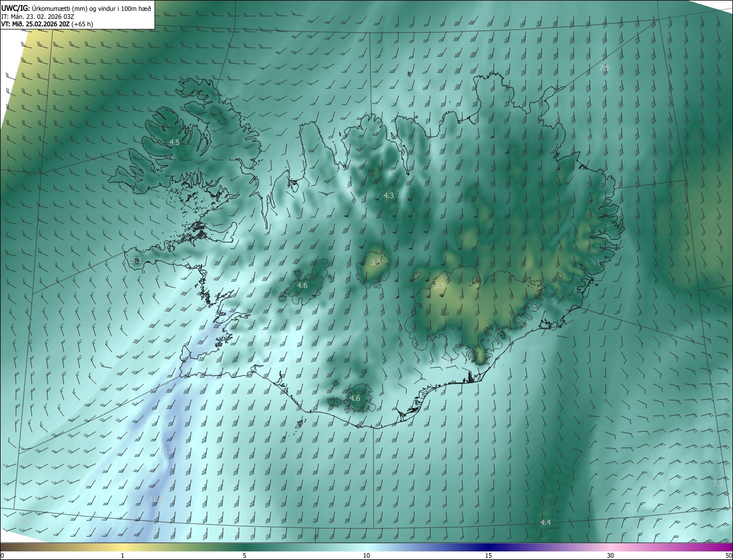Click the 4.4 value above the color scale

coord(546,522)
